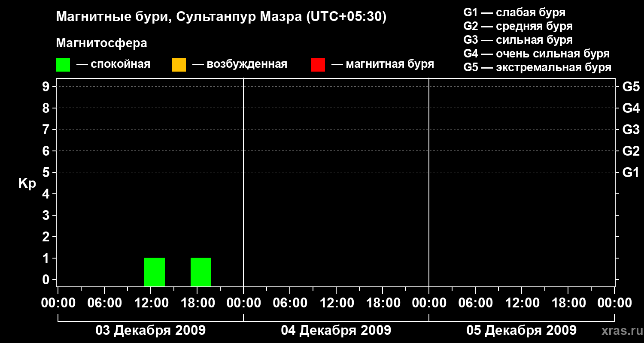Click the green 'спокойная' legend swatch

tap(63, 65)
